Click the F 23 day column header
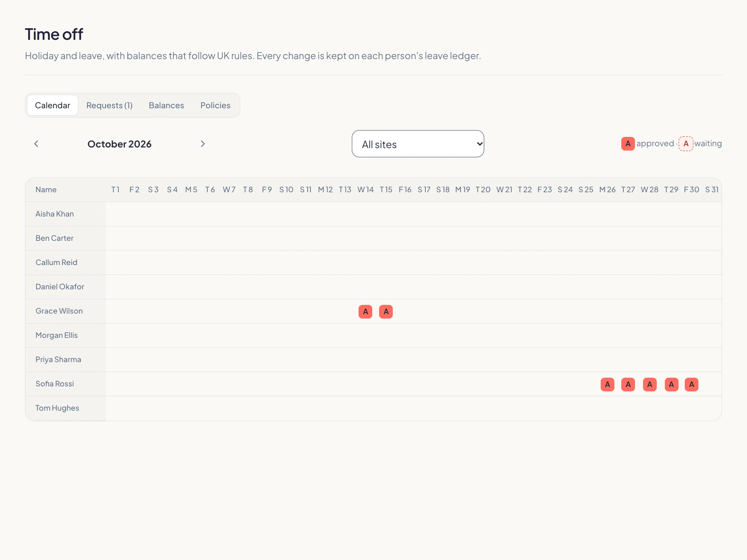 545,190
